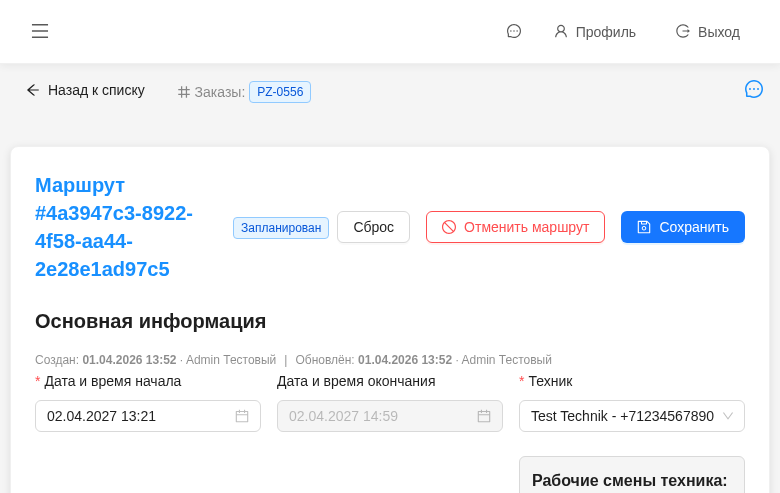Screen dimensions: 780x493
Task: Expand the chevron arrow in Техник field
Action: click(x=728, y=416)
